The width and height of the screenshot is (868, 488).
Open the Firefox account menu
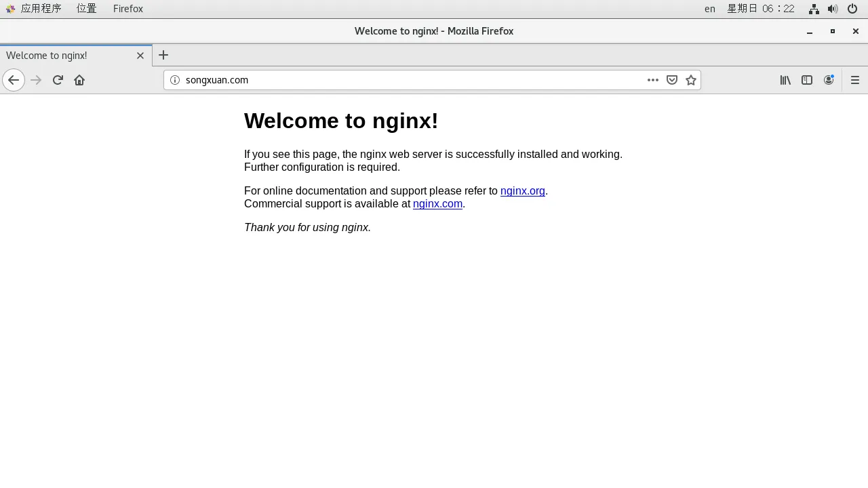click(x=829, y=80)
